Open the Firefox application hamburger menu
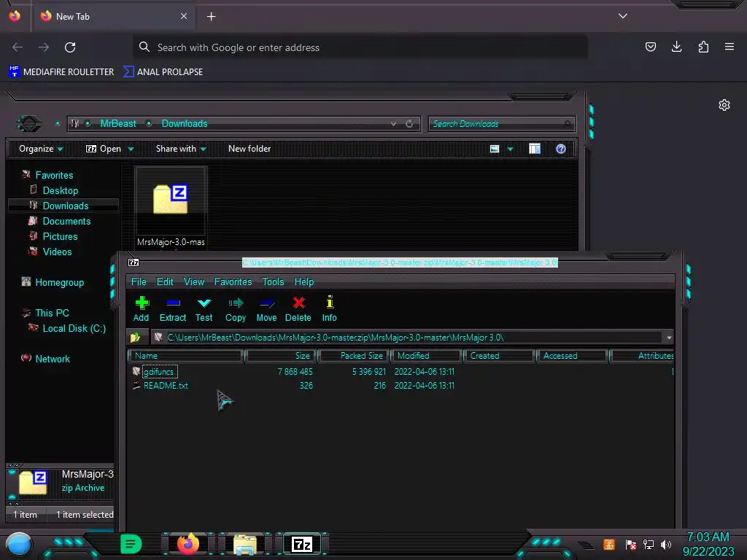747x560 pixels. click(x=729, y=47)
